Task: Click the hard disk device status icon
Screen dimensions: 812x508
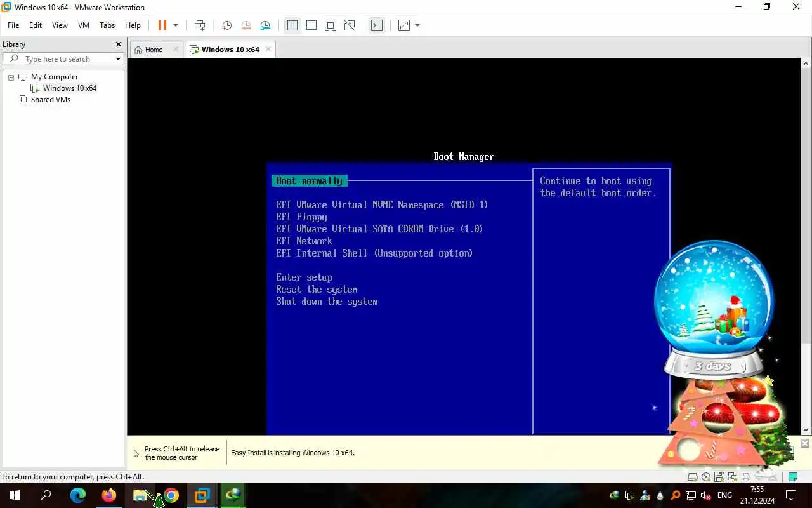Action: pyautogui.click(x=693, y=477)
